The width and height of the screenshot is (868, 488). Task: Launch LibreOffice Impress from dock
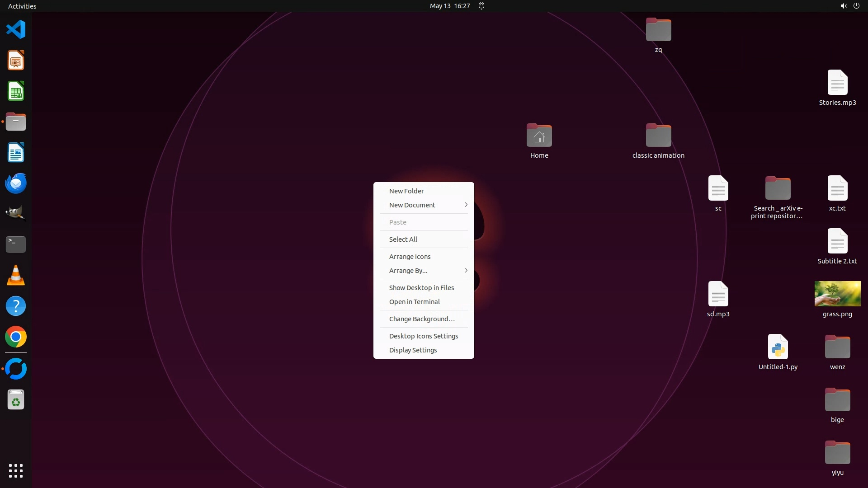[16, 61]
